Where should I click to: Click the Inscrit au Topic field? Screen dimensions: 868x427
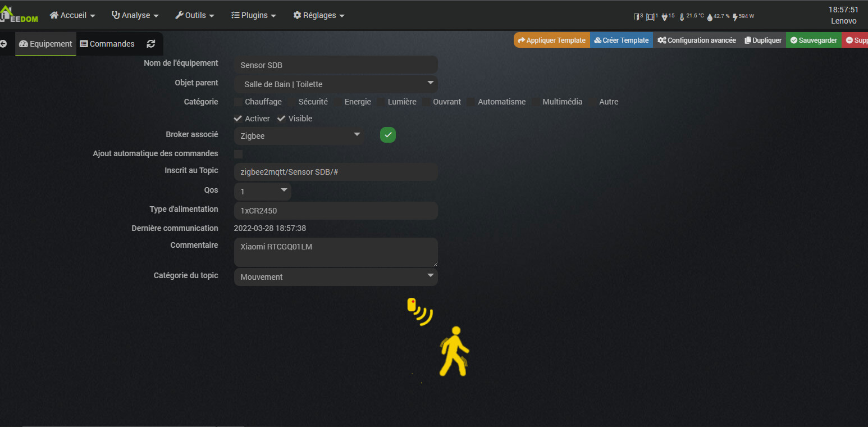(x=336, y=172)
